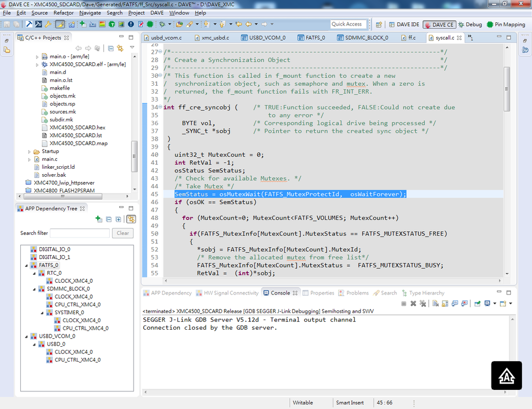Screen dimensions: 532x409
Task: Toggle Scroll Lock in Console toolbar
Action: 445,304
